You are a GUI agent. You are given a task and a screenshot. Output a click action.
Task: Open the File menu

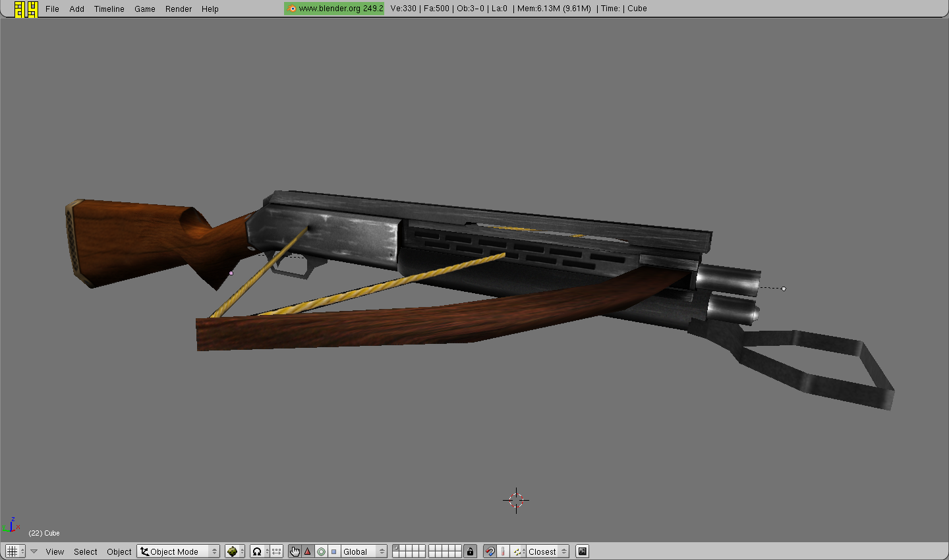(x=52, y=9)
